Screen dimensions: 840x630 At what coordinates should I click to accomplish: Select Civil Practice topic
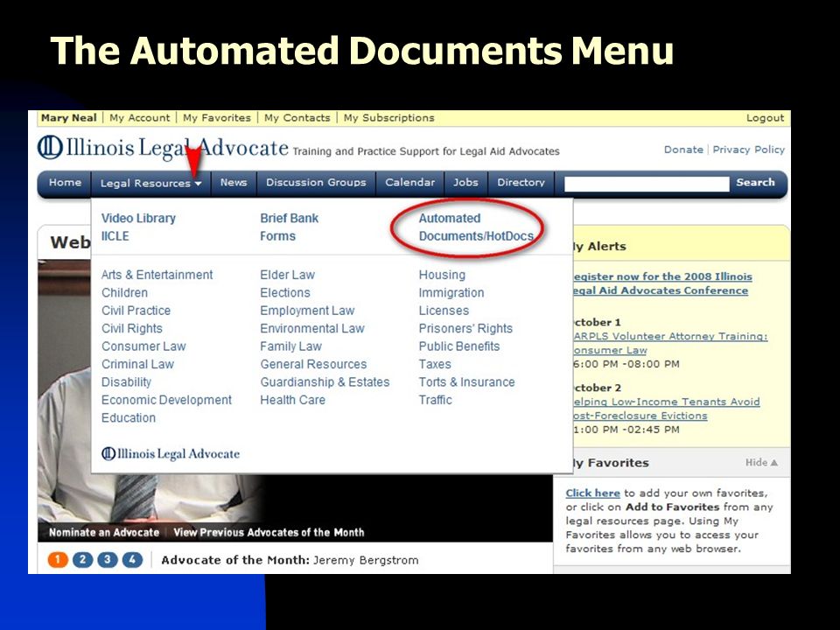click(136, 311)
